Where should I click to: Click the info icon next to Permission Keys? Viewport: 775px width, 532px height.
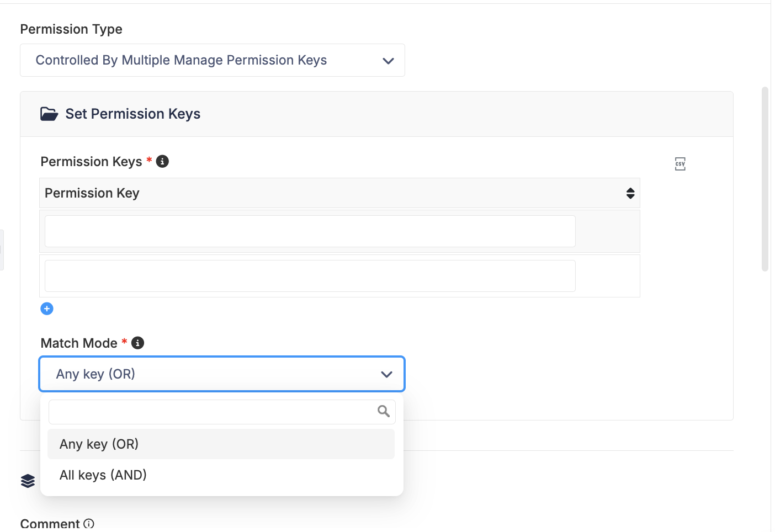click(162, 161)
